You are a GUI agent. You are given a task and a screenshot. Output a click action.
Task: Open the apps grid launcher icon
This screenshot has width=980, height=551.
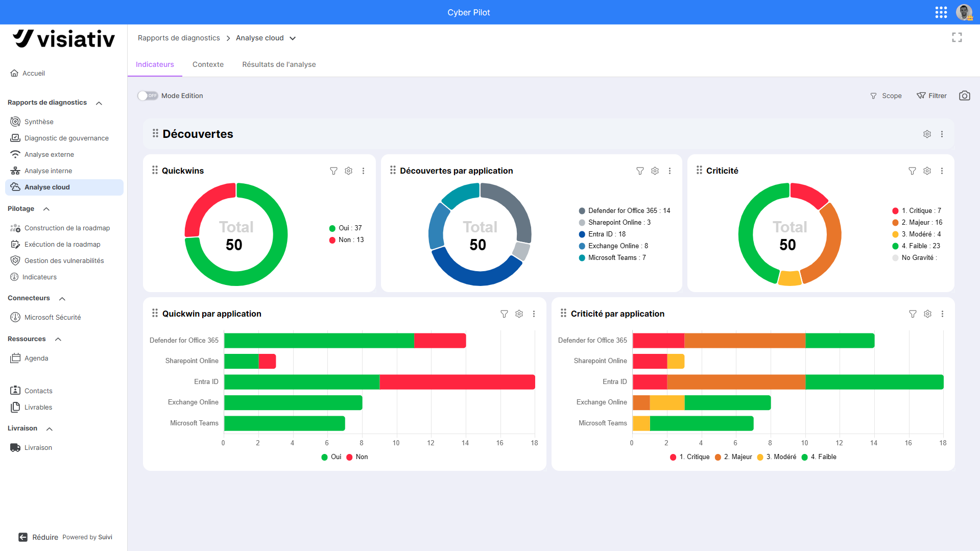pyautogui.click(x=941, y=12)
